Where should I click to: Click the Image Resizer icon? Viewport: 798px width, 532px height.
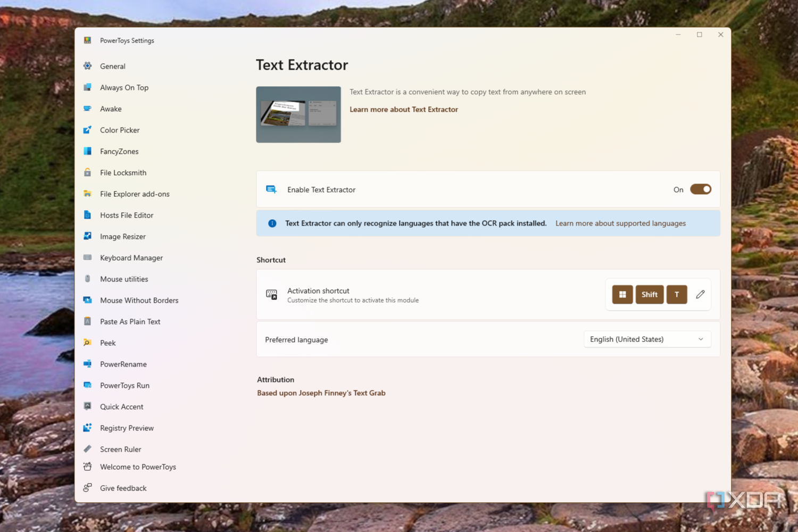pos(88,236)
